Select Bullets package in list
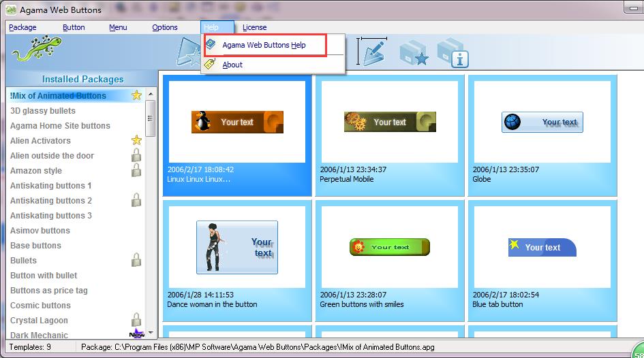 [x=23, y=261]
